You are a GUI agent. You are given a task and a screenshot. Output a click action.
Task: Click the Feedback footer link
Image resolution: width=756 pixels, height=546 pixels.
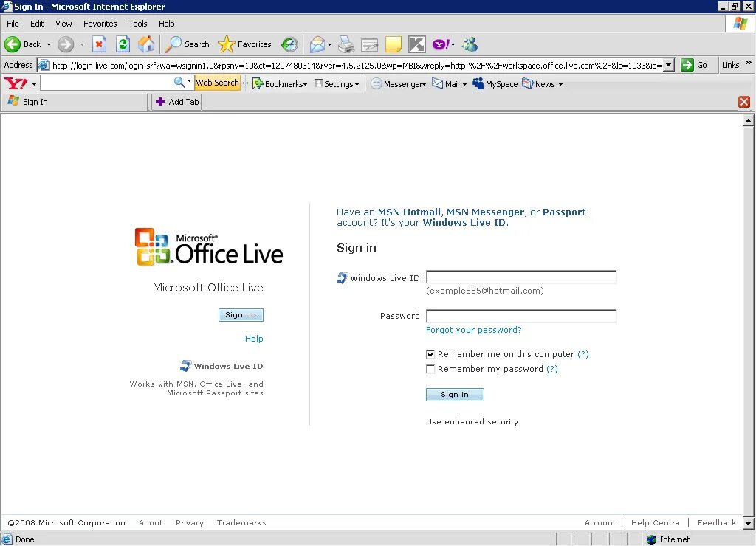click(x=716, y=523)
